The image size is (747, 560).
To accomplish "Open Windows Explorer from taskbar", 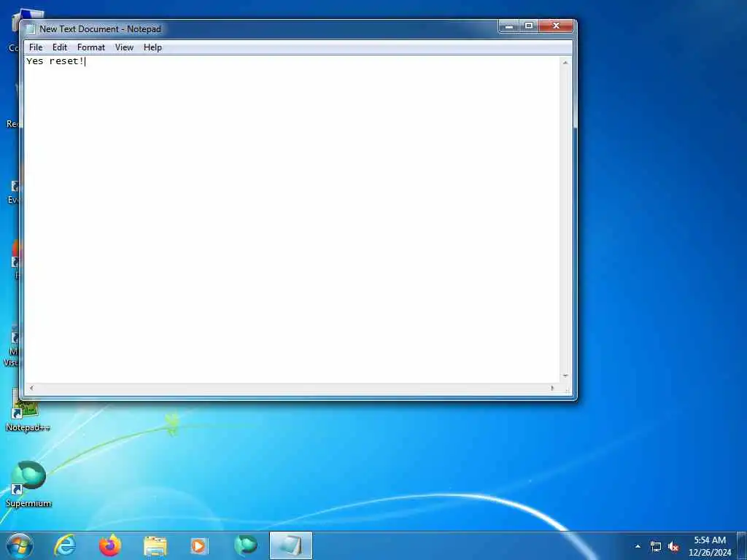I will 155,545.
